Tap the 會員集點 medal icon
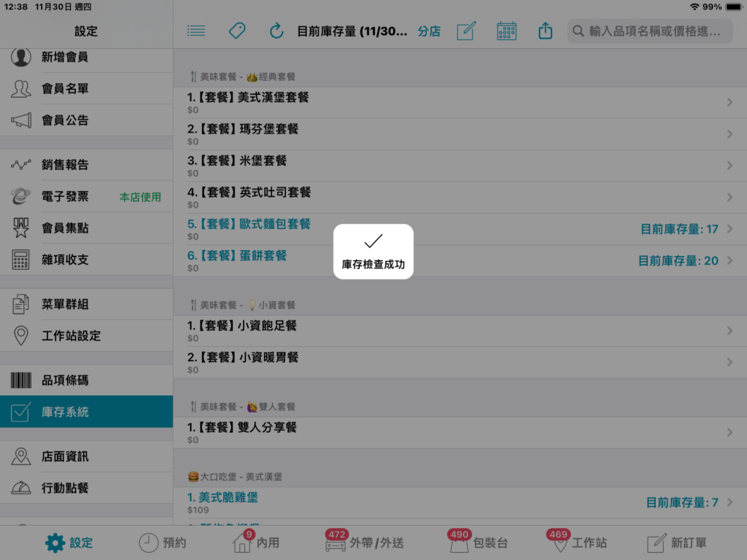The height and width of the screenshot is (560, 747). [20, 228]
